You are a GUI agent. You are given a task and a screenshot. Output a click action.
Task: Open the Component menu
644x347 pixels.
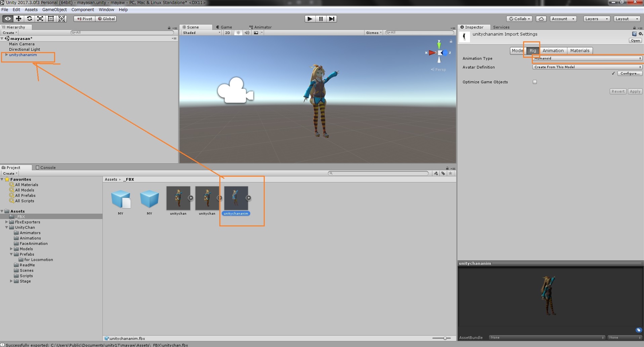tap(83, 10)
